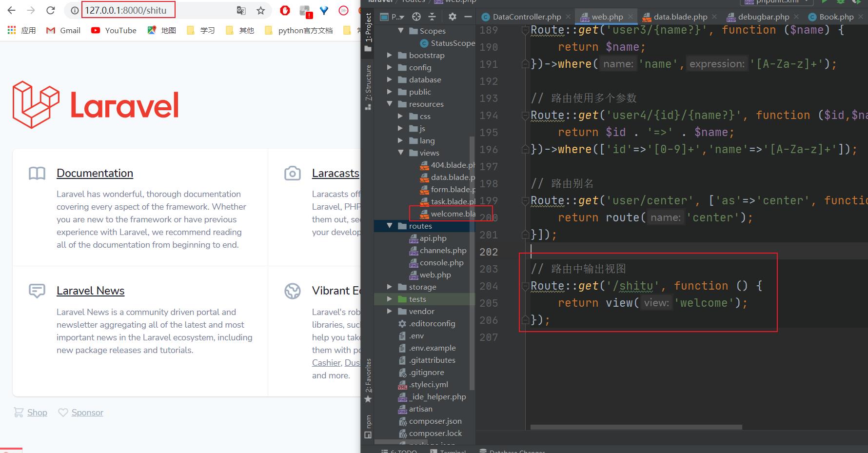Click the Laravel logo on the page
Screen dimensions: 868x453
click(x=96, y=105)
